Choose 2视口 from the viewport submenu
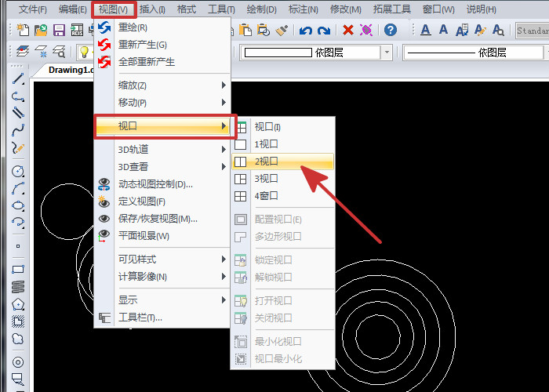Screen dimensions: 549x392 point(282,162)
